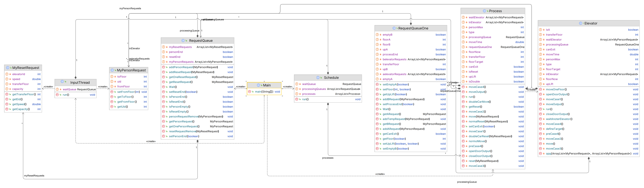This screenshot has height=188, width=644.
Task: Click the addPersonRequest(MyPersonRequest) method row
Action: coord(198,67)
